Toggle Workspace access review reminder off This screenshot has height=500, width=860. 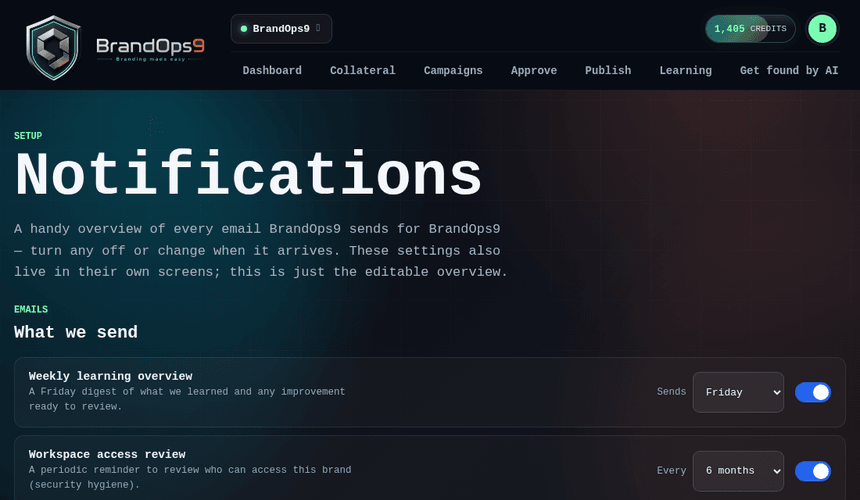click(x=813, y=471)
